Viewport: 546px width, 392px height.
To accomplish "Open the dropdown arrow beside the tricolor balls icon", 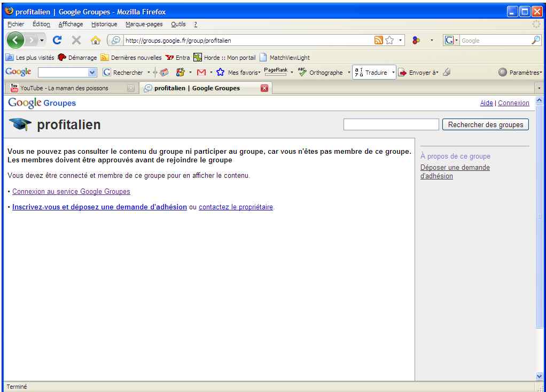I will [432, 41].
